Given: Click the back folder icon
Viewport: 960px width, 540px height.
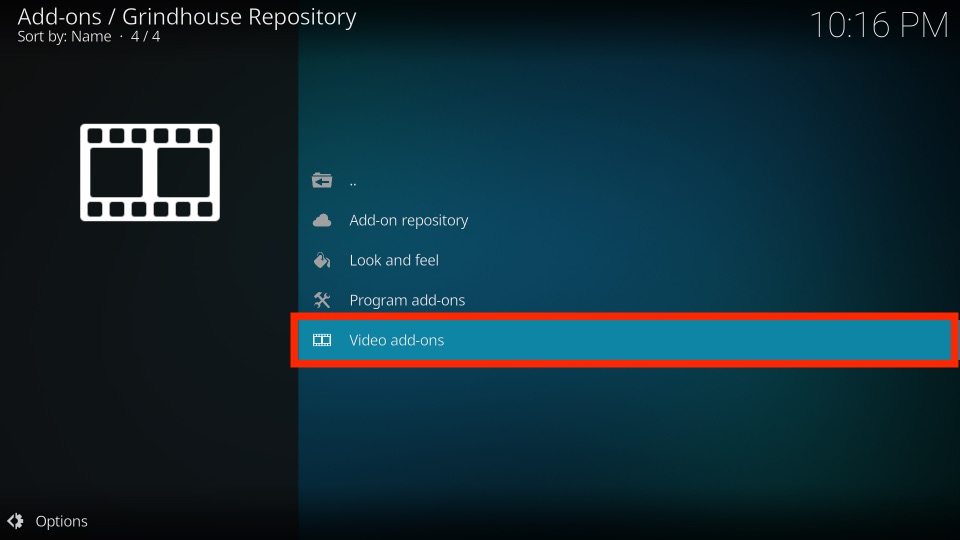Looking at the screenshot, I should pyautogui.click(x=322, y=180).
